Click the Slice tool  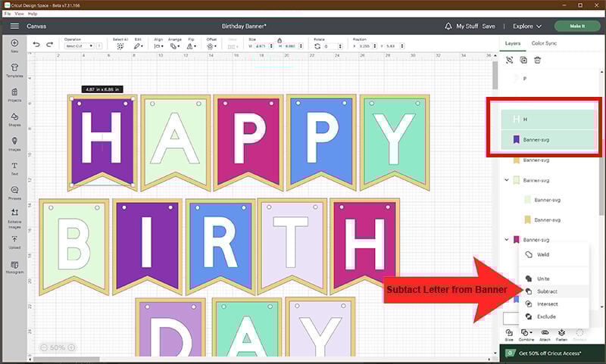[509, 334]
